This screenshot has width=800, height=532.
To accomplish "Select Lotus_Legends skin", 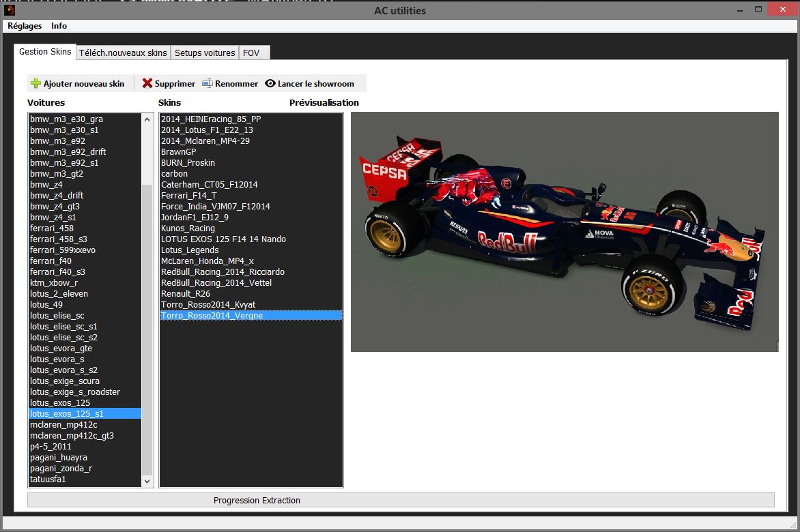I will [x=251, y=250].
